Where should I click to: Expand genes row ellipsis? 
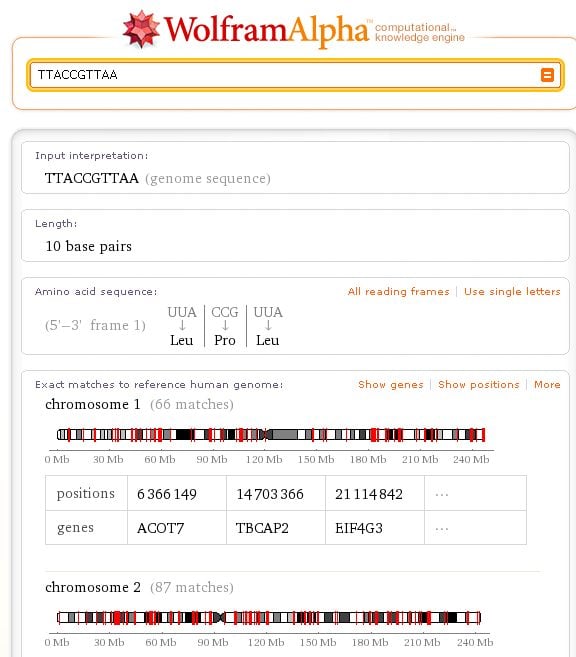coord(442,529)
